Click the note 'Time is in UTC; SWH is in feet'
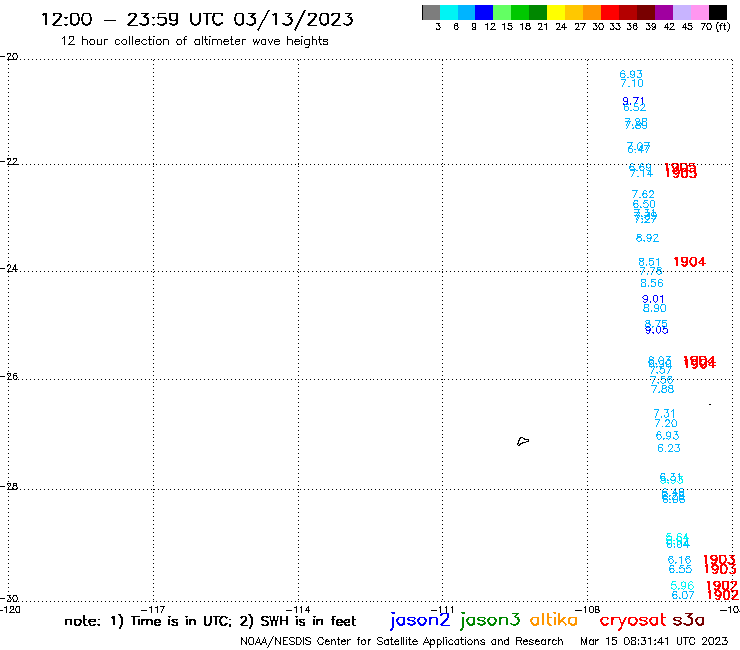The image size is (740, 650). pos(210,621)
